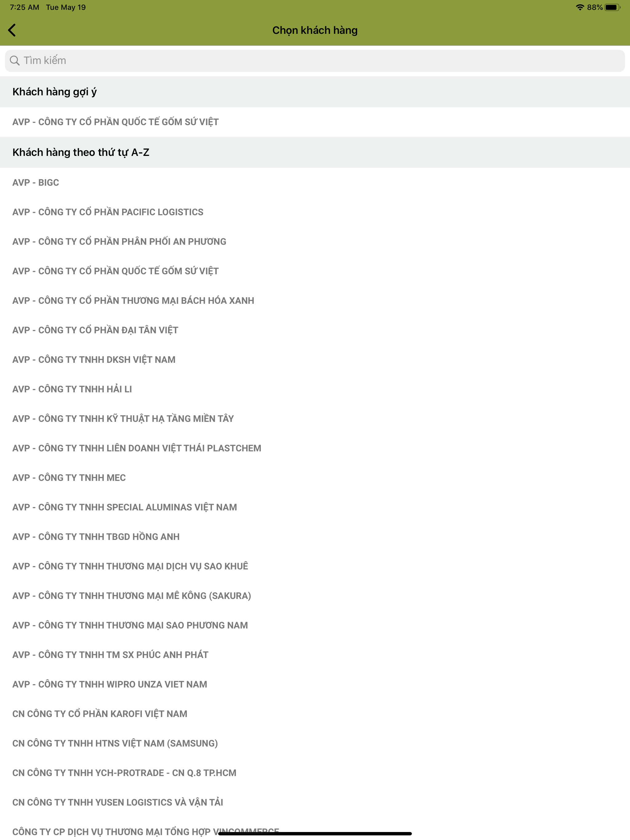
Task: Pick CN KAROFI VIỆT NAM customer
Action: click(x=315, y=714)
